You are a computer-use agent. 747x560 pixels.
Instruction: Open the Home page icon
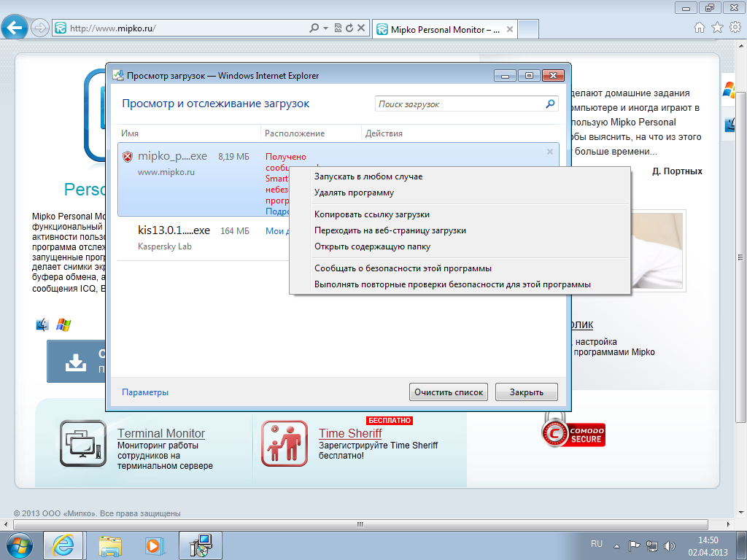[x=700, y=28]
